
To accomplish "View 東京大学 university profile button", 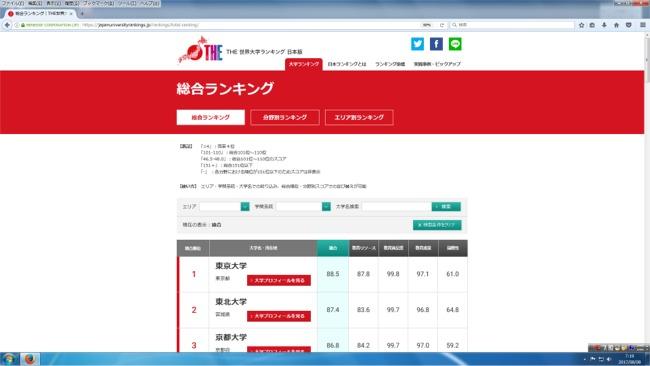I will click(279, 281).
